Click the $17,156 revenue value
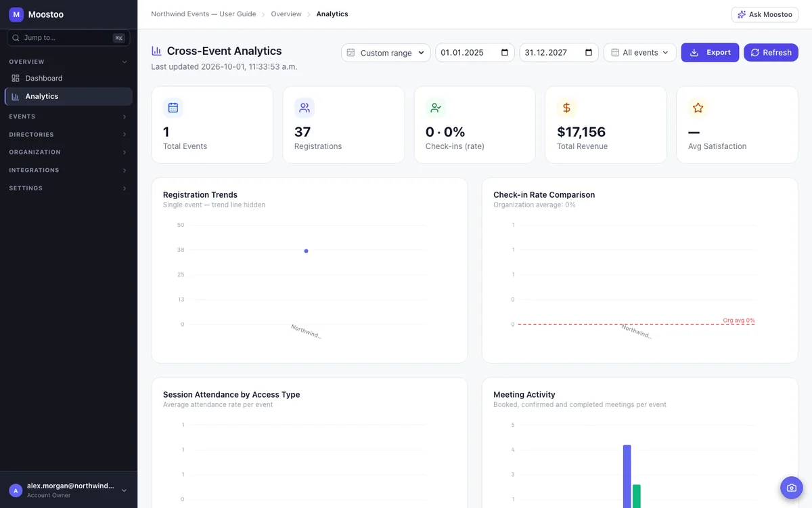 point(581,132)
